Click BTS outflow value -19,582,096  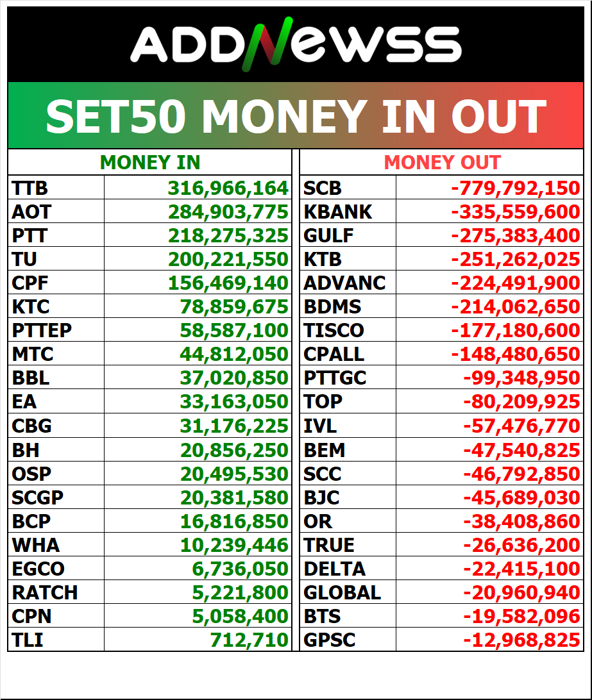(521, 616)
